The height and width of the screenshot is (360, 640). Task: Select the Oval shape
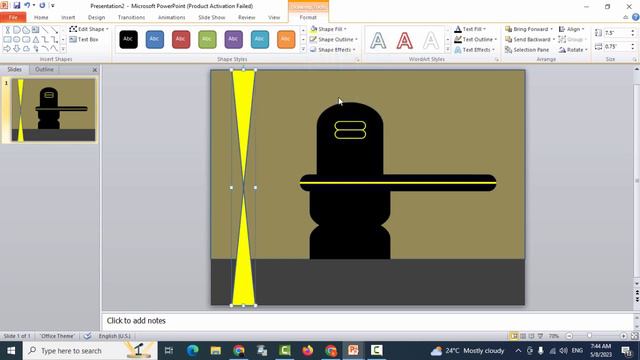coord(17,40)
